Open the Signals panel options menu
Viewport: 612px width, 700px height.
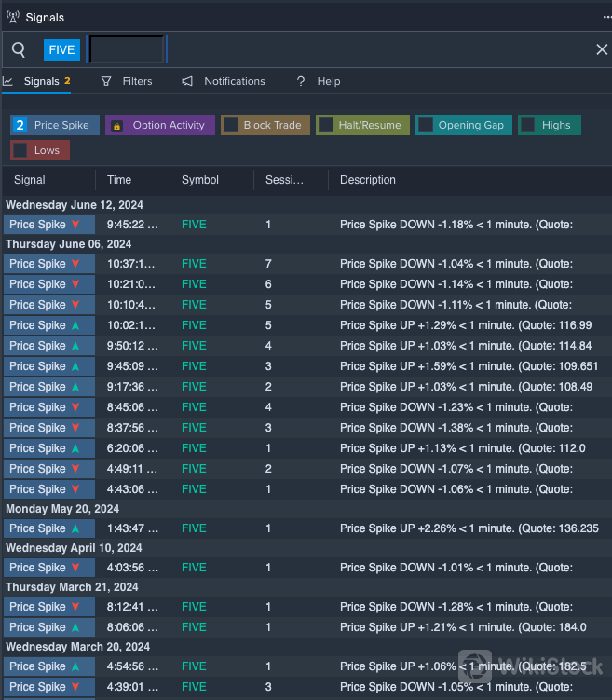606,17
